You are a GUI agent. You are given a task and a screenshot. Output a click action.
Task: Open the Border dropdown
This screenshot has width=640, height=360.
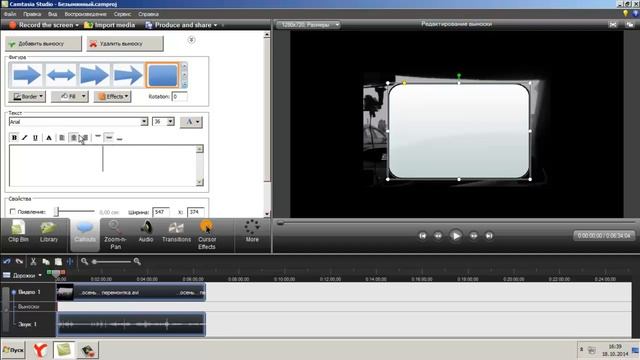pyautogui.click(x=27, y=97)
